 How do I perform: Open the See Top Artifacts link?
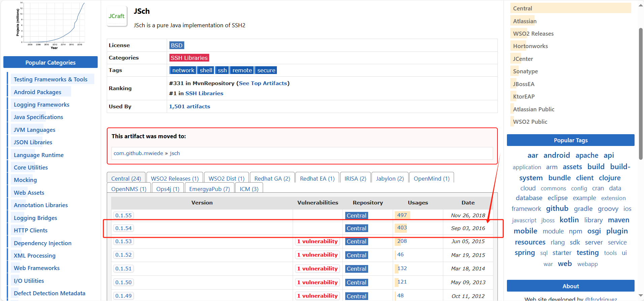(x=263, y=83)
